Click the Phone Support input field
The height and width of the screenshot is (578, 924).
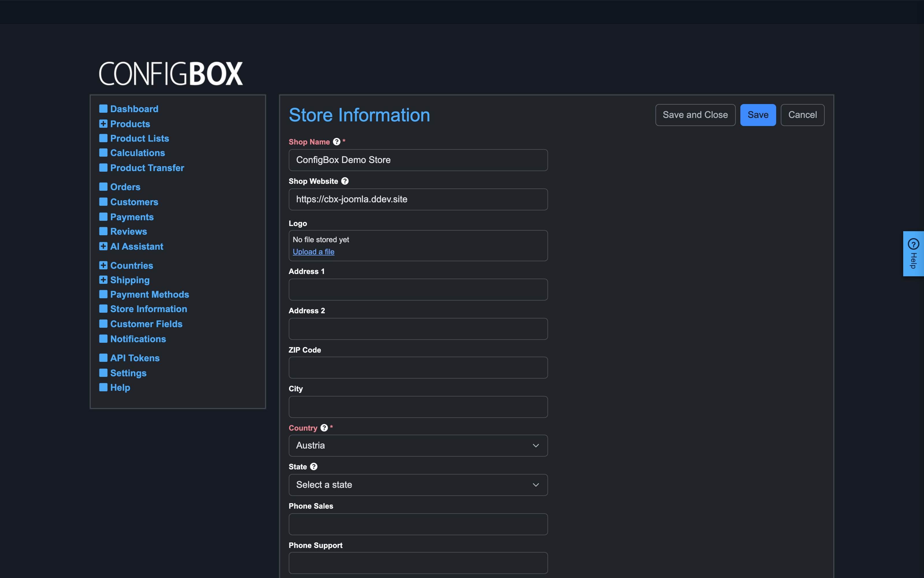(418, 563)
